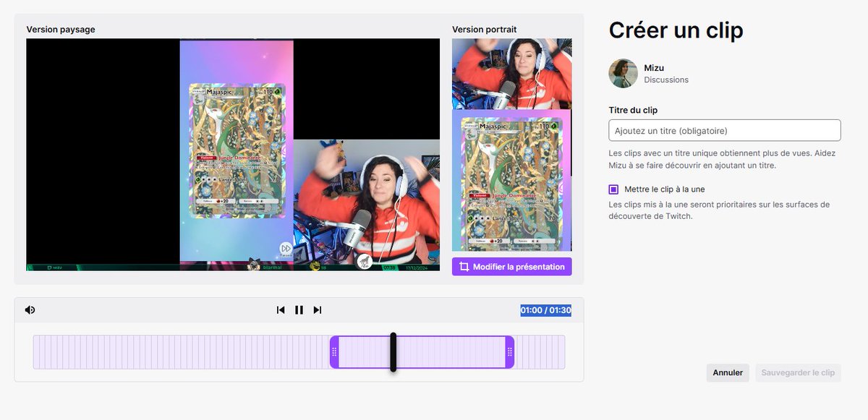Skip to the clip end
The image size is (868, 420).
pyautogui.click(x=317, y=310)
